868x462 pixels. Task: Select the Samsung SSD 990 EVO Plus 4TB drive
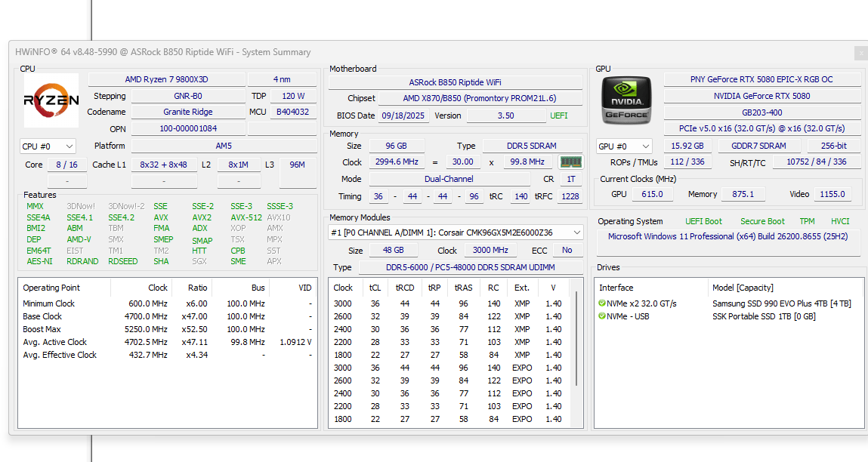[730, 303]
